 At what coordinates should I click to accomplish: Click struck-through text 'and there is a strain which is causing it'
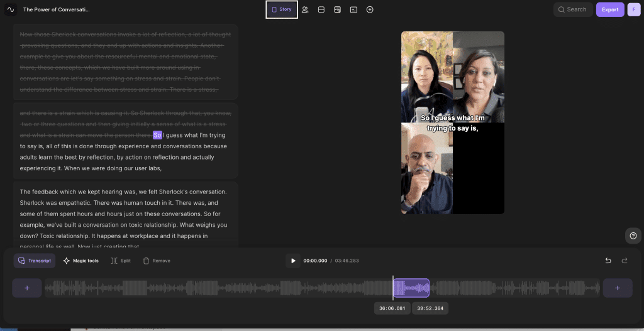74,113
